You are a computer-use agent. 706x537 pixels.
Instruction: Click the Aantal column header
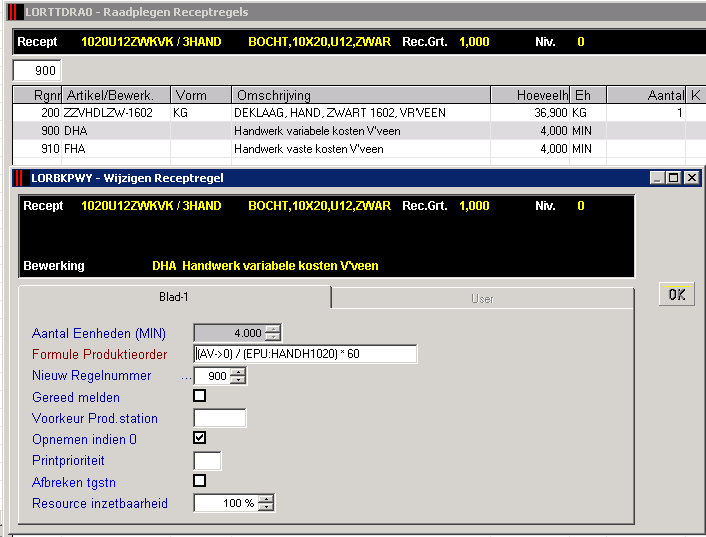tap(646, 95)
